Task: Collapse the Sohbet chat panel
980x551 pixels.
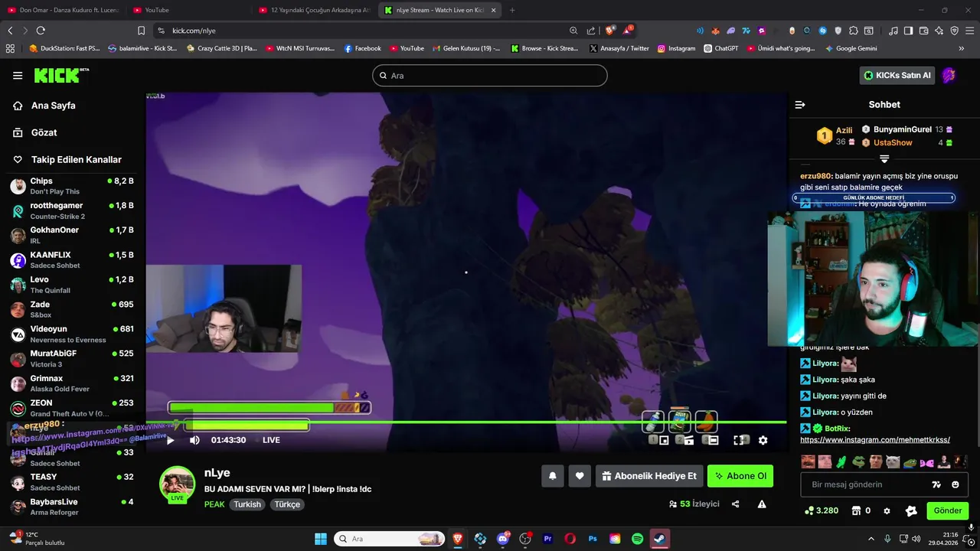Action: coord(800,105)
